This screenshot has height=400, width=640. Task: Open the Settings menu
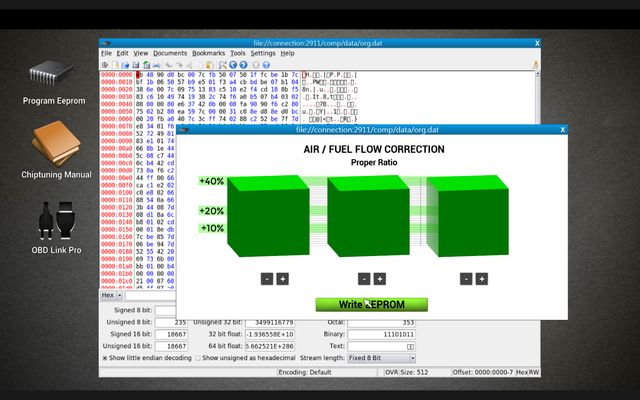(263, 53)
